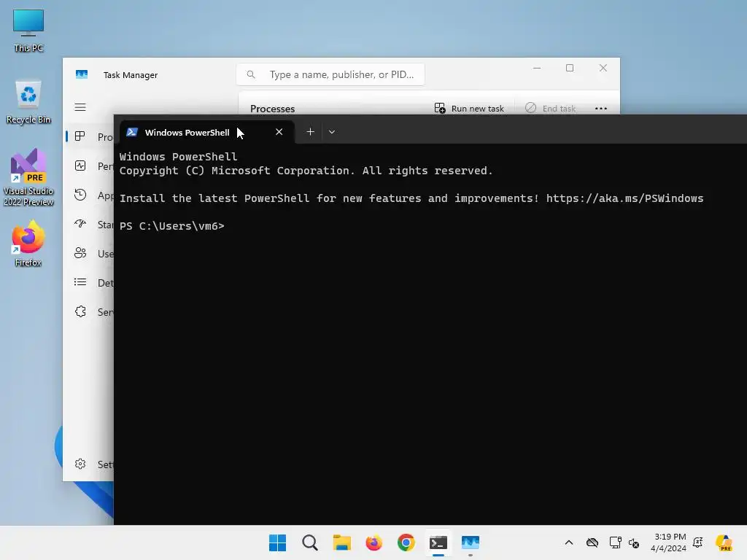Open Startup apps icon in Task Manager
This screenshot has width=747, height=560.
pos(80,224)
